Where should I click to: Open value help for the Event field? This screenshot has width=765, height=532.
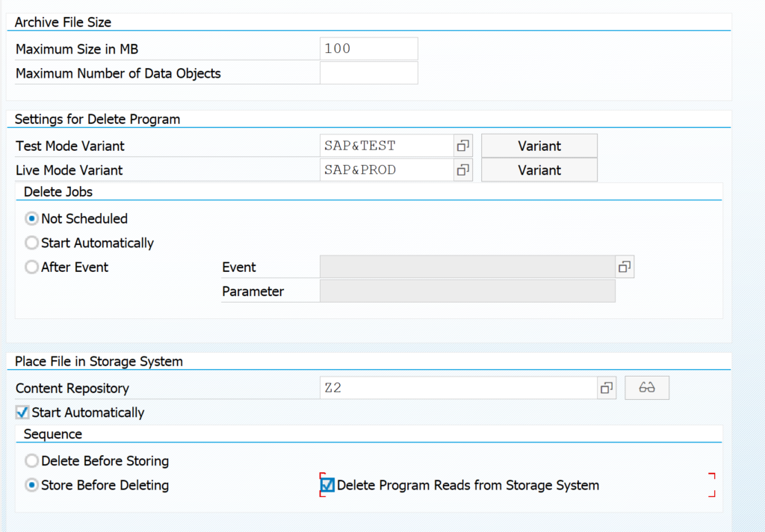(x=625, y=267)
